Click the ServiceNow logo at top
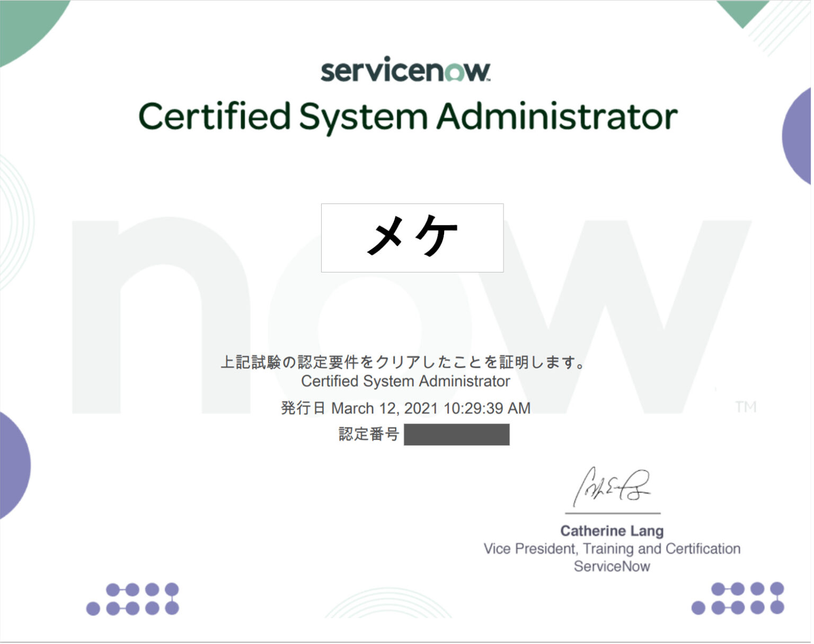 (x=406, y=69)
